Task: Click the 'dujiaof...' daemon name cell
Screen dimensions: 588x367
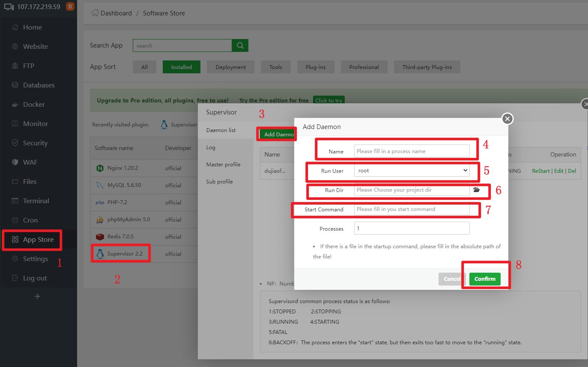Action: (275, 171)
